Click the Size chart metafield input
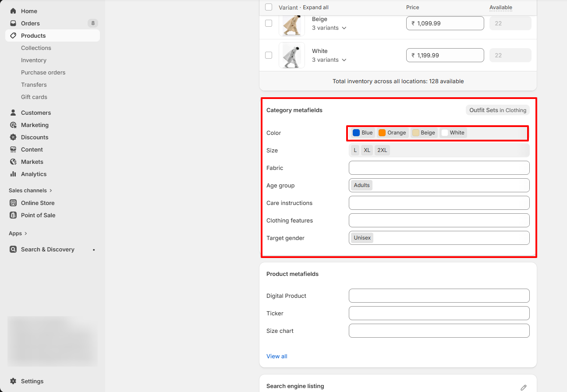The width and height of the screenshot is (567, 392). [x=439, y=331]
